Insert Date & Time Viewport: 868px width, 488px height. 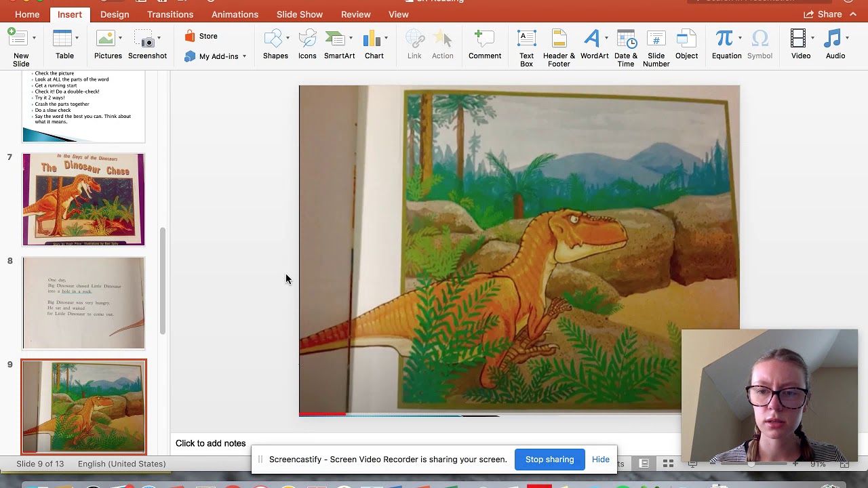click(x=626, y=48)
